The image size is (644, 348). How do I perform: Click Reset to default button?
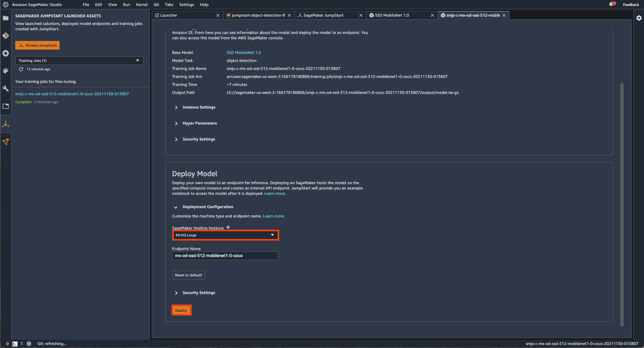pos(188,275)
